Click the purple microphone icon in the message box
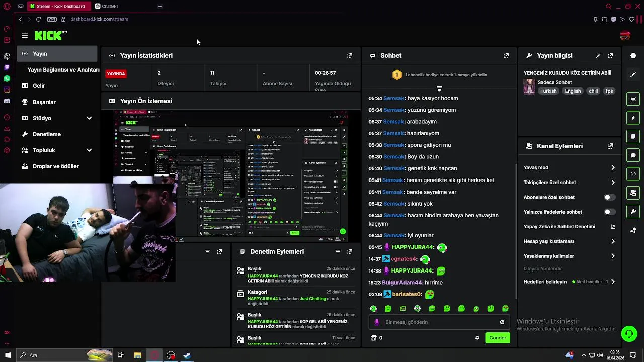This screenshot has width=644, height=362. tap(377, 322)
